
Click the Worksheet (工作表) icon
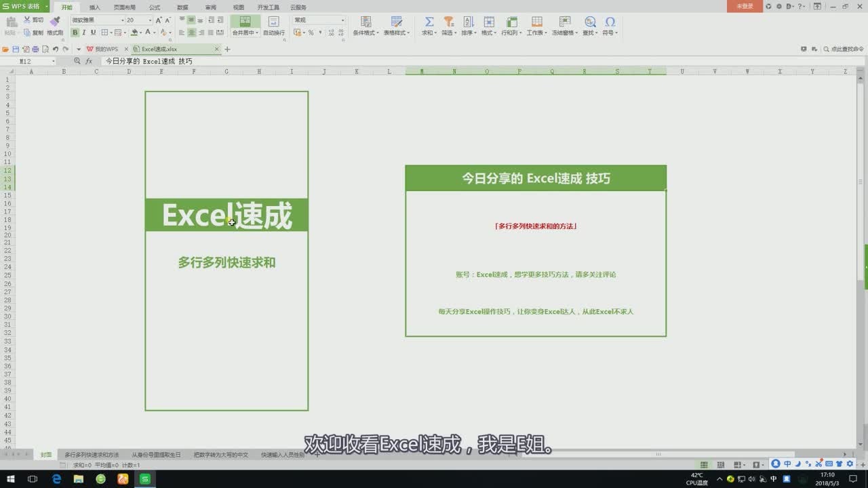[x=536, y=22]
